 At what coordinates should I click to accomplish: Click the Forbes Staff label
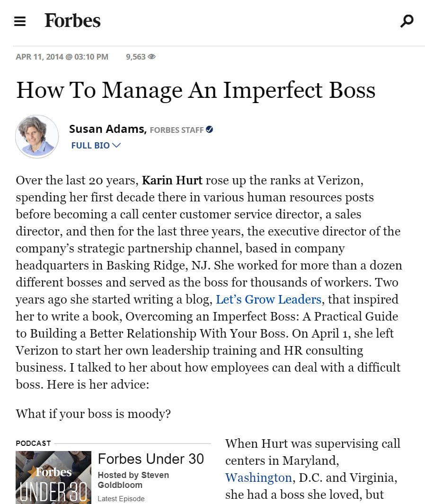pyautogui.click(x=177, y=130)
